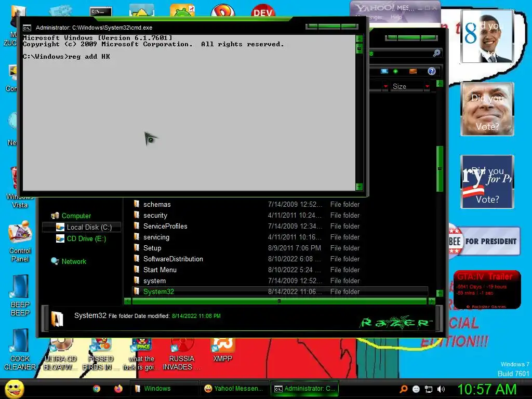Click the Yahoo smiley tray icon
This screenshot has height=399, width=532.
tap(416, 389)
